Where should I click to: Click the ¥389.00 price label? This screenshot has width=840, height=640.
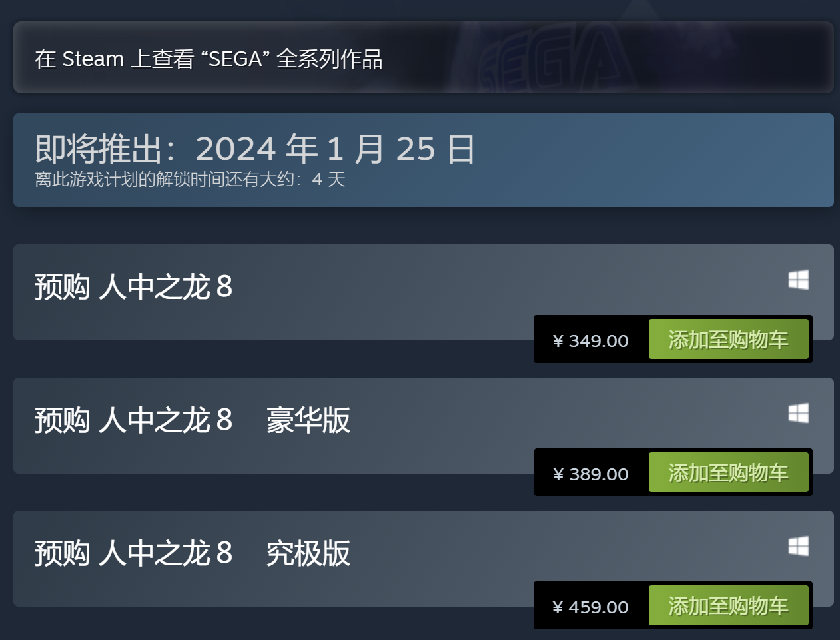pyautogui.click(x=590, y=474)
